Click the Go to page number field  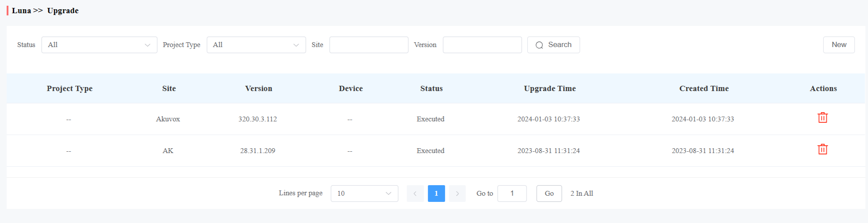512,194
